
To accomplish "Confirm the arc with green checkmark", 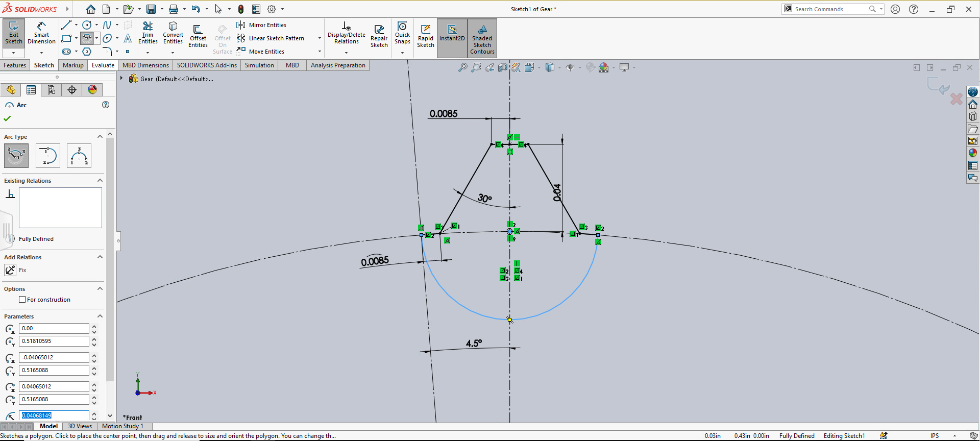I will (7, 118).
